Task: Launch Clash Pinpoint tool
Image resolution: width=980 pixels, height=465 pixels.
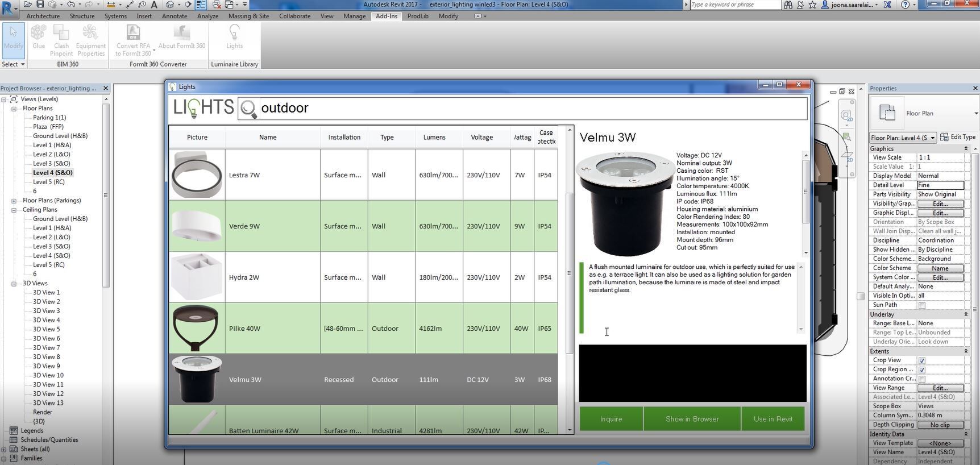Action: pyautogui.click(x=61, y=40)
